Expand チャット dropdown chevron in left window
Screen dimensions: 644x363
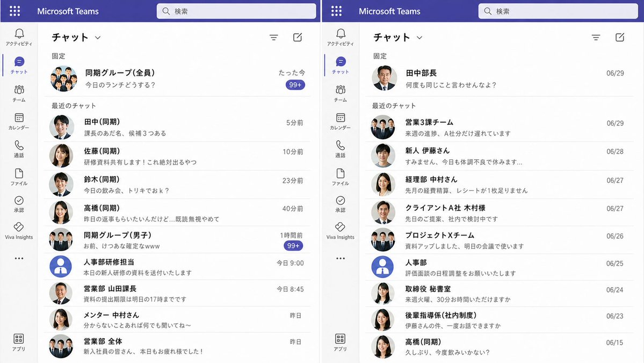98,38
